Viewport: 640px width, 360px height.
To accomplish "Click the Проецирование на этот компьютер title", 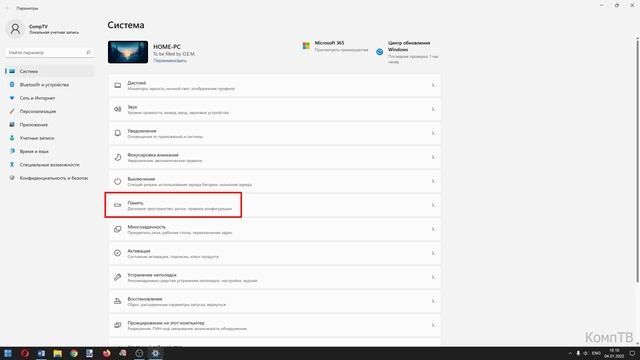I will (166, 323).
